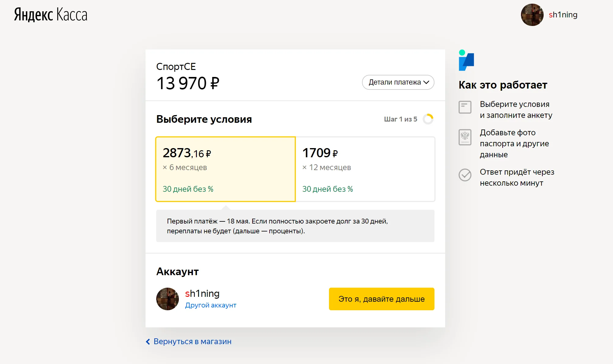Click the blue Yandex Kassa badge icon
Viewport: 613px width, 364px height.
click(466, 60)
